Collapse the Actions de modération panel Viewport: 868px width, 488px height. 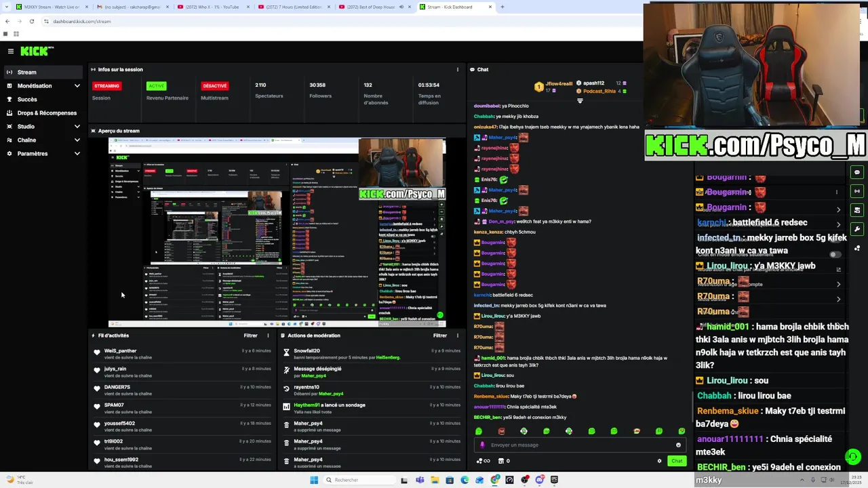[x=283, y=335]
